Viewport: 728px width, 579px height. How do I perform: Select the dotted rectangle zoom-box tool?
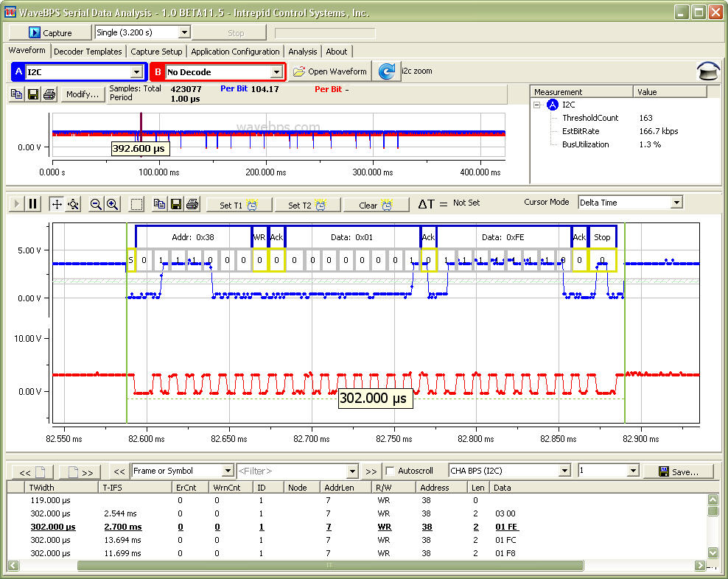click(136, 204)
